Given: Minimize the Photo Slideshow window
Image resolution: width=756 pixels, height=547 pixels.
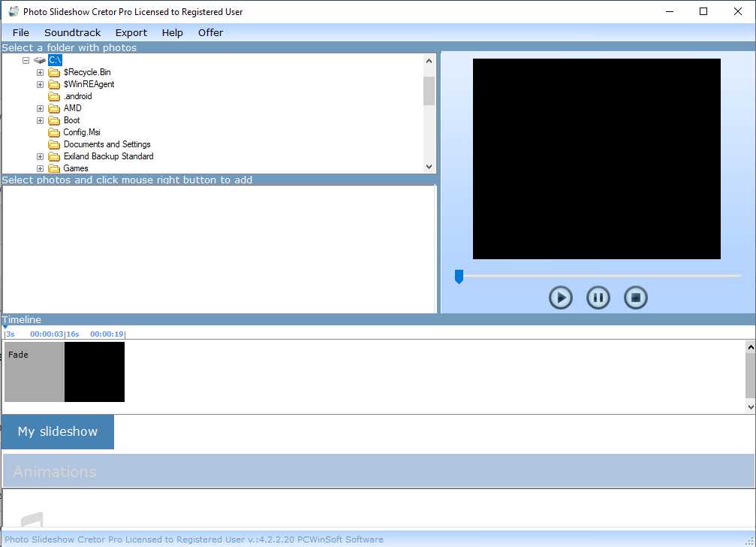Looking at the screenshot, I should point(670,11).
